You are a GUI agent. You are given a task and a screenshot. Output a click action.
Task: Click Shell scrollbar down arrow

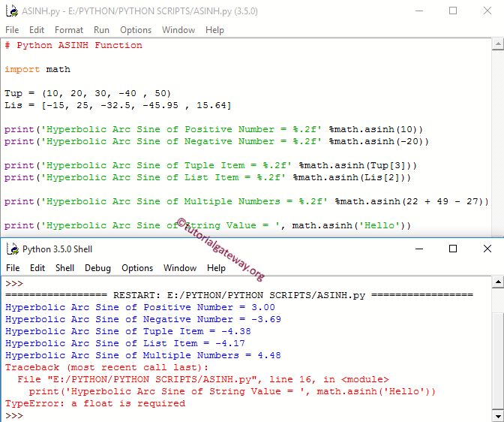(497, 415)
